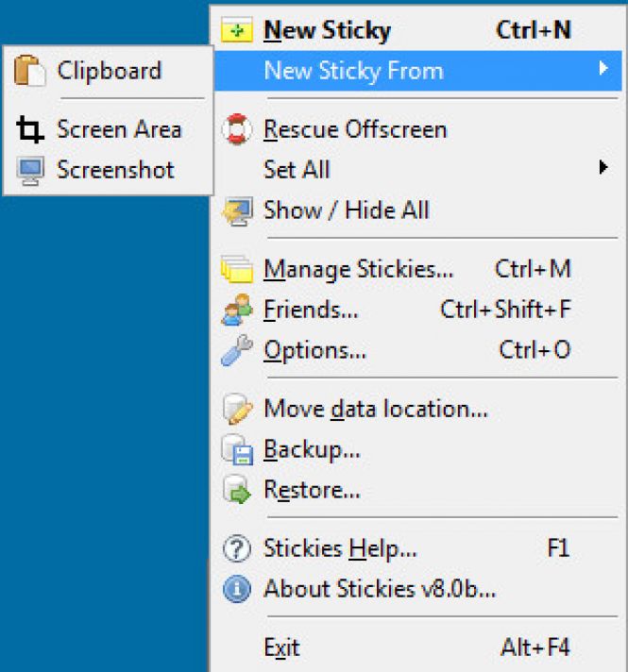The image size is (628, 672).
Task: Click the blue info About Stickies icon
Action: [x=237, y=589]
